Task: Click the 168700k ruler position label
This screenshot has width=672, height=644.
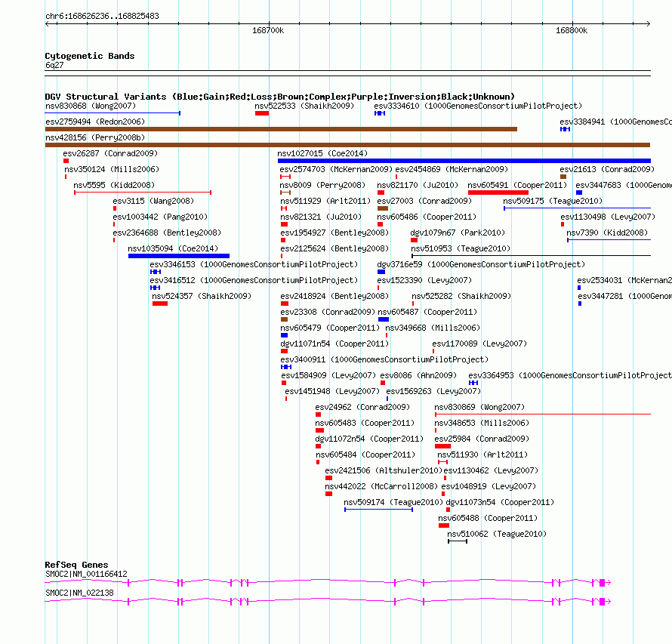Action: [x=268, y=30]
